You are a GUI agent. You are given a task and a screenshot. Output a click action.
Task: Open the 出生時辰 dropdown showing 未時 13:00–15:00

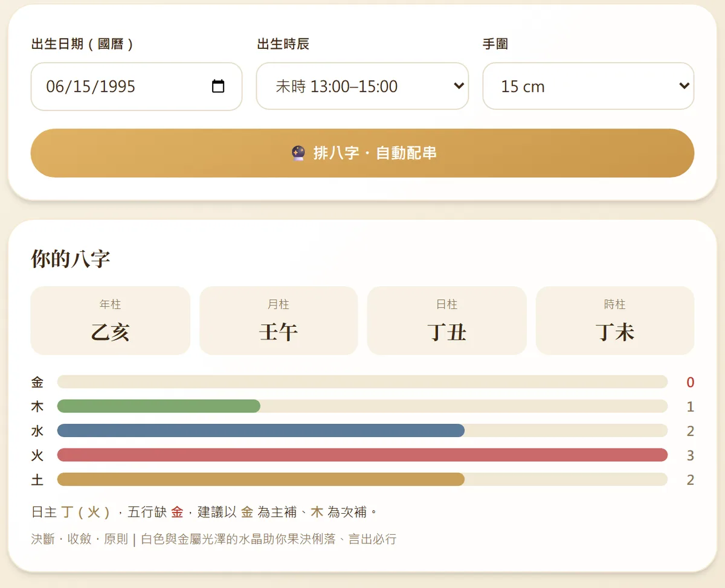pos(362,86)
